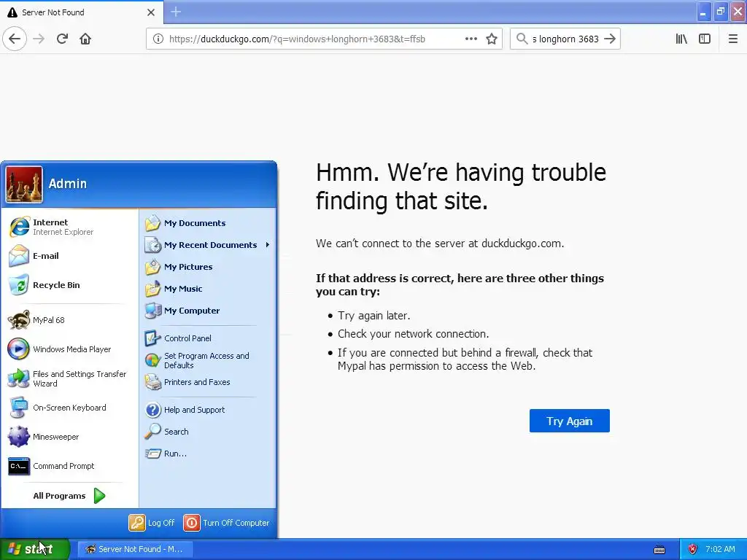The height and width of the screenshot is (560, 747).
Task: Open a new tab with the plus button
Action: (x=176, y=12)
